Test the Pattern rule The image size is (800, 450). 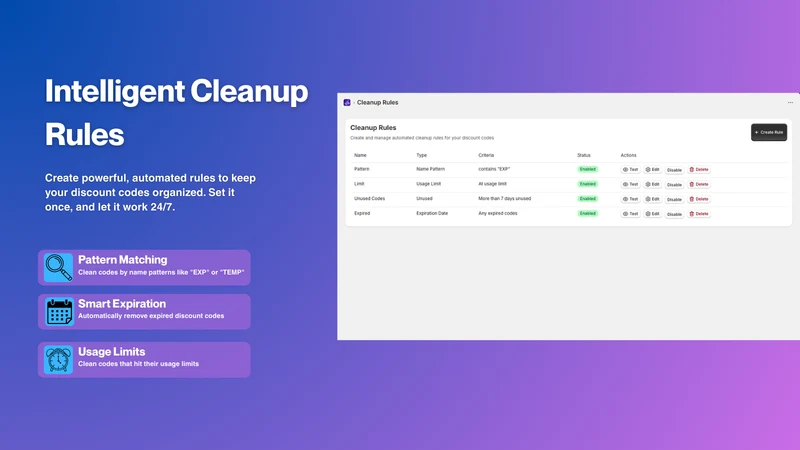pos(631,169)
